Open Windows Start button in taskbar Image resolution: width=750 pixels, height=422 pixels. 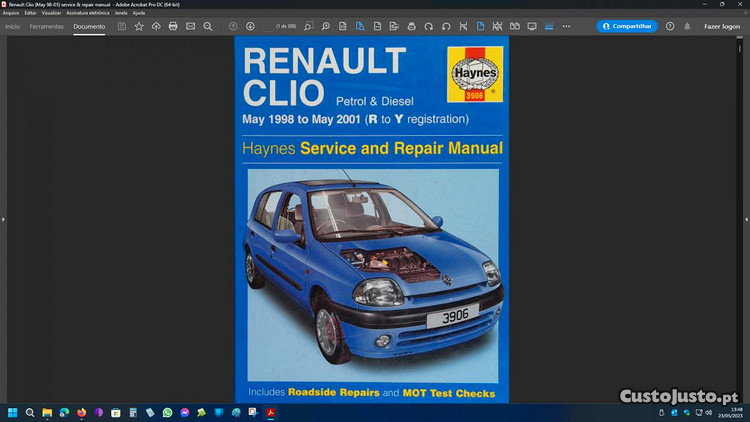point(13,412)
